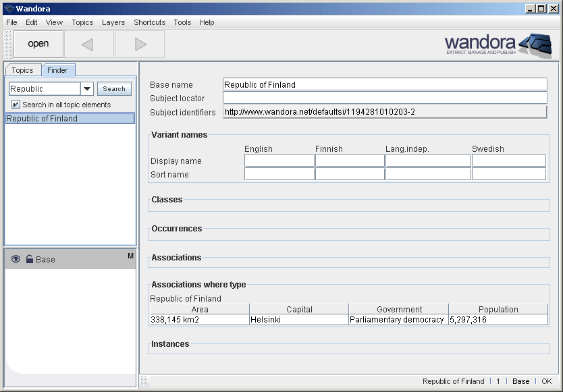This screenshot has width=563, height=392.
Task: Click the OK indicator in the status bar
Action: 545,381
